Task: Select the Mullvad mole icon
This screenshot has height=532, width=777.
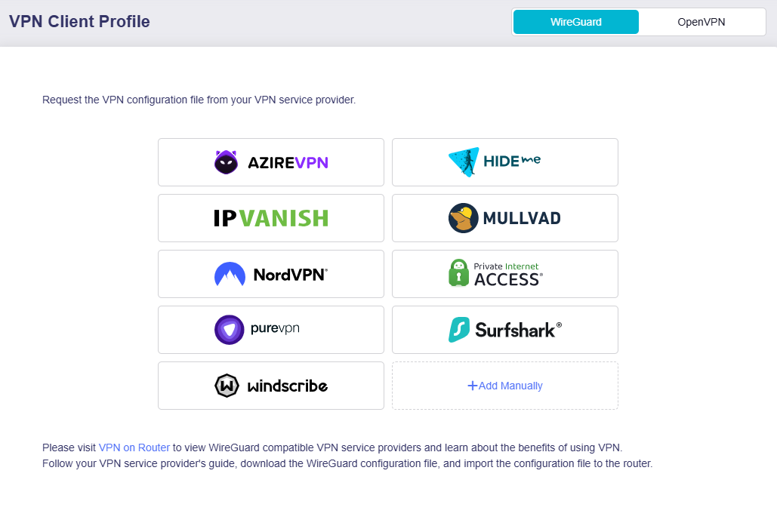Action: [463, 217]
